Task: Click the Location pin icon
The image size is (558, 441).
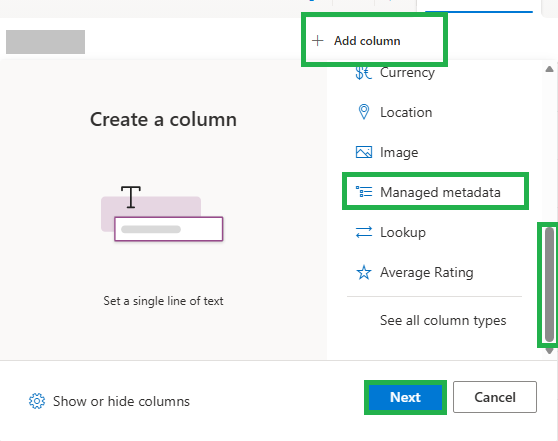Action: coord(364,112)
